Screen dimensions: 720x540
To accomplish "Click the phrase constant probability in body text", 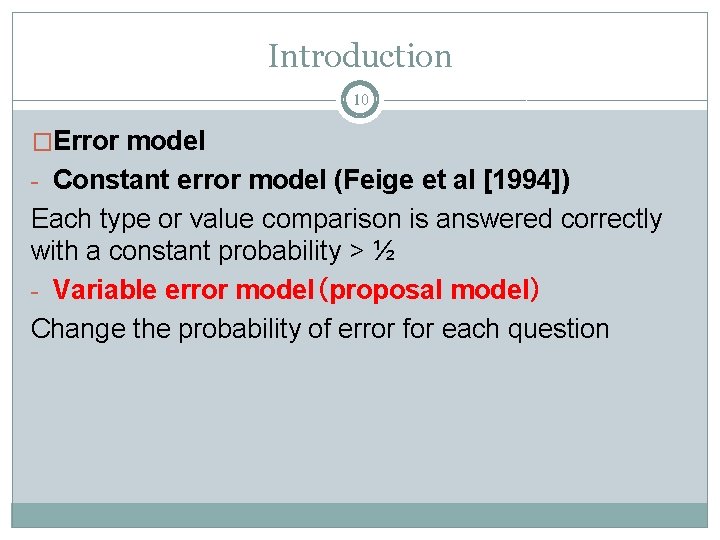I will 225,252.
